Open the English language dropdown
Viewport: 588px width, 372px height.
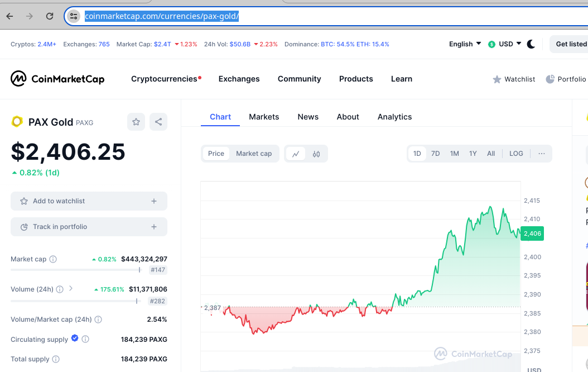pyautogui.click(x=465, y=44)
